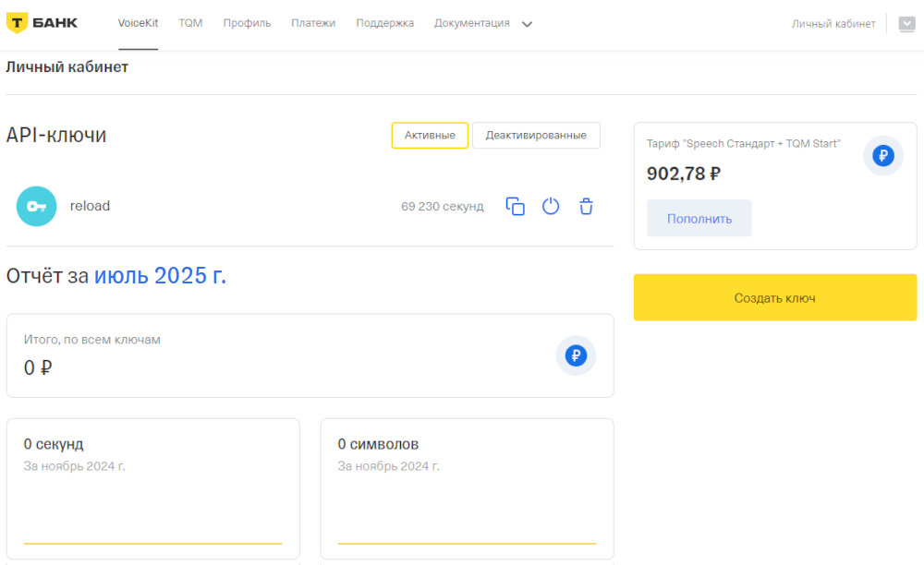Expand the Документация dropdown chevron
Screen dimensions: 924x565
[x=528, y=25]
